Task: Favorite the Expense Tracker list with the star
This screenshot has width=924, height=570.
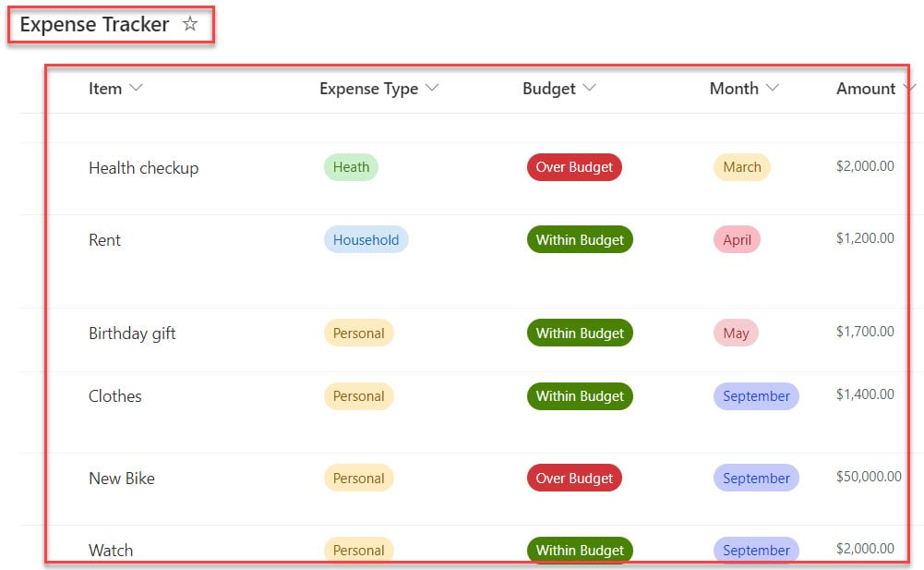Action: point(190,24)
